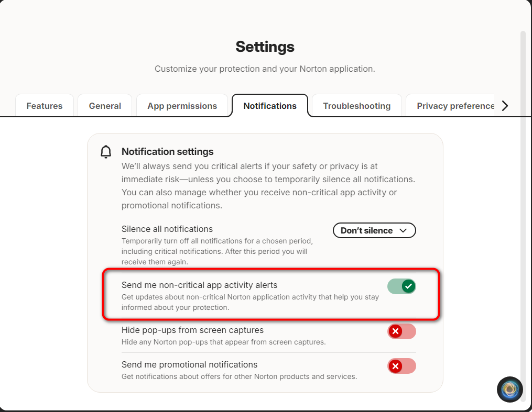The height and width of the screenshot is (412, 532).
Task: Click the Notification settings heading
Action: pyautogui.click(x=168, y=151)
